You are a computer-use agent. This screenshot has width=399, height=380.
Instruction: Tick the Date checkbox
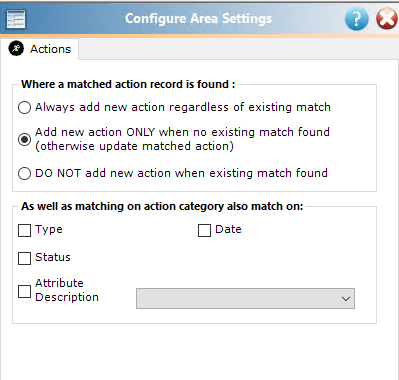pos(204,230)
